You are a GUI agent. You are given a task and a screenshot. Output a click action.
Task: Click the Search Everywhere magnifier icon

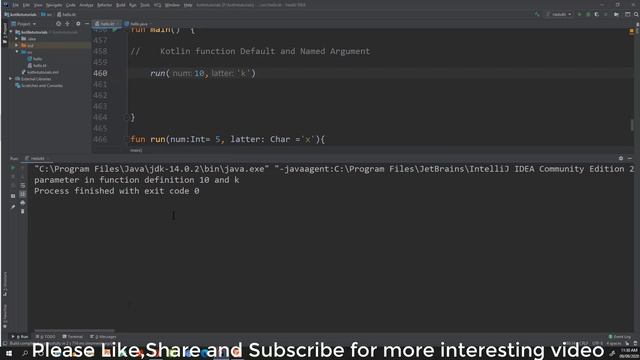(x=636, y=14)
